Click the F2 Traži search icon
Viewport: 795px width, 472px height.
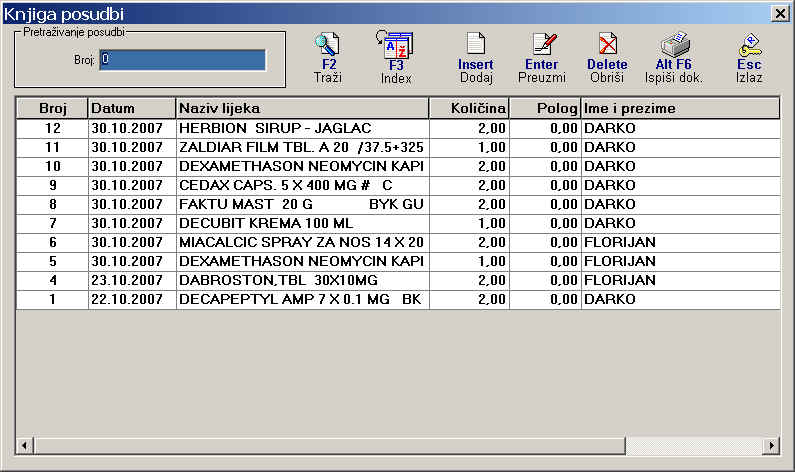(x=327, y=45)
